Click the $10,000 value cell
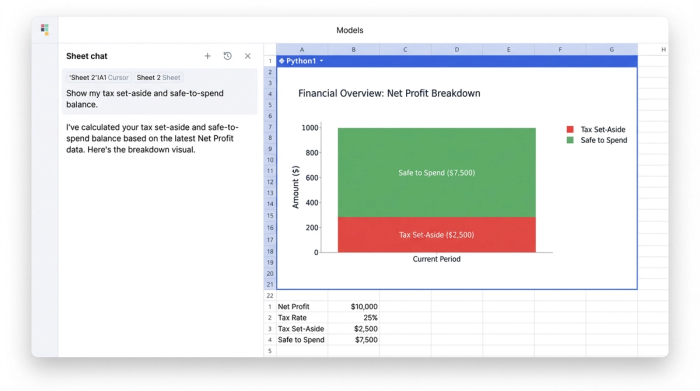 click(x=354, y=307)
